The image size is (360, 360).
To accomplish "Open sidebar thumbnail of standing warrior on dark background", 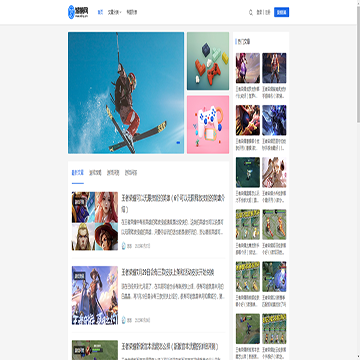I will pyautogui.click(x=274, y=68).
